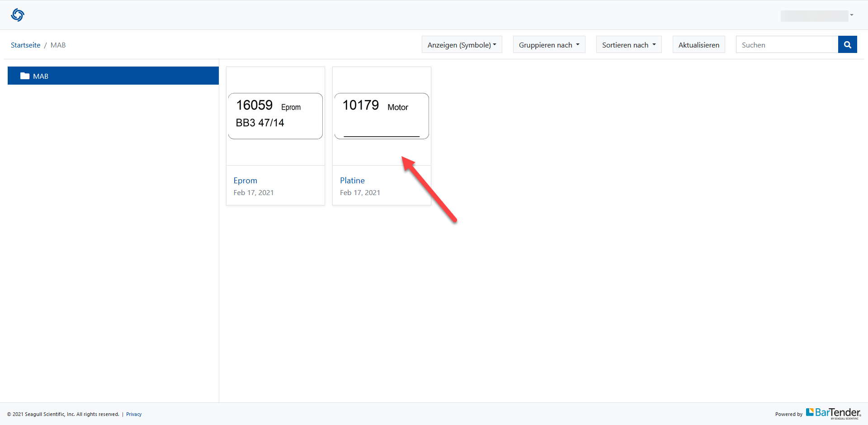Click the Platine document title link
The width and height of the screenshot is (868, 425).
pos(352,181)
